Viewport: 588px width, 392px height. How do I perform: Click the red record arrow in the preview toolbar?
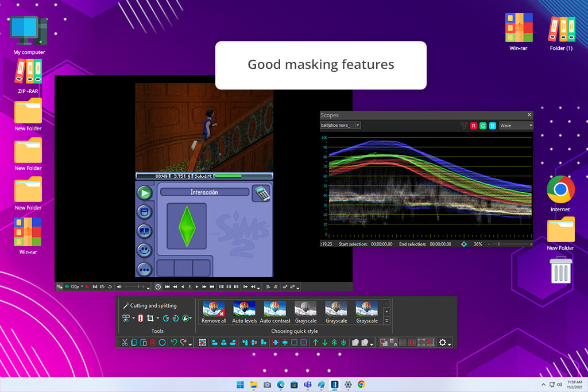pos(87,287)
